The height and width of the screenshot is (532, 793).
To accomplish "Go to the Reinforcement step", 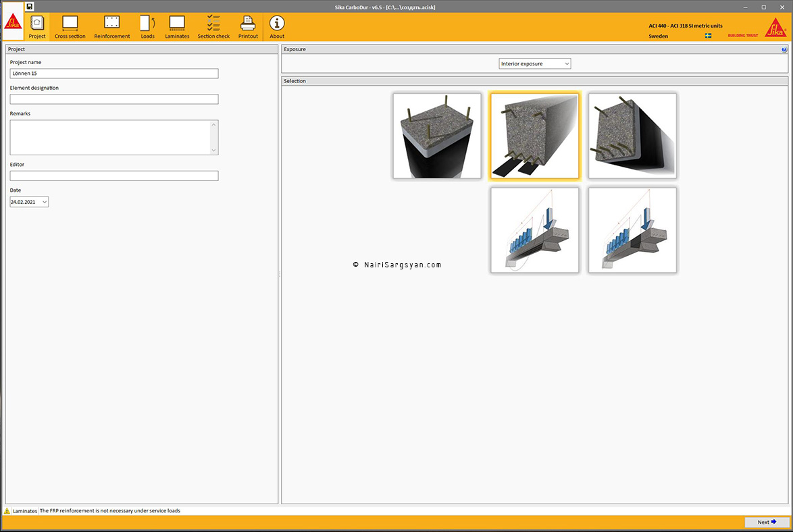I will coord(111,27).
